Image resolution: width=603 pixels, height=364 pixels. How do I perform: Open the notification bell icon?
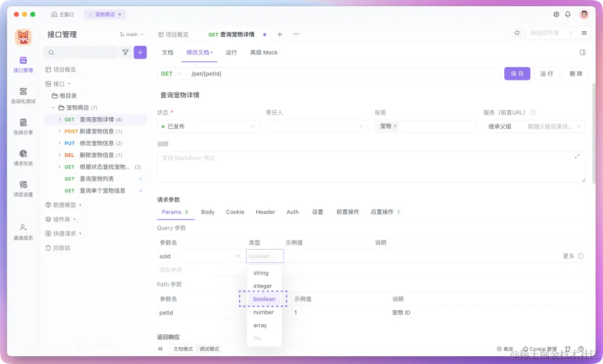568,14
